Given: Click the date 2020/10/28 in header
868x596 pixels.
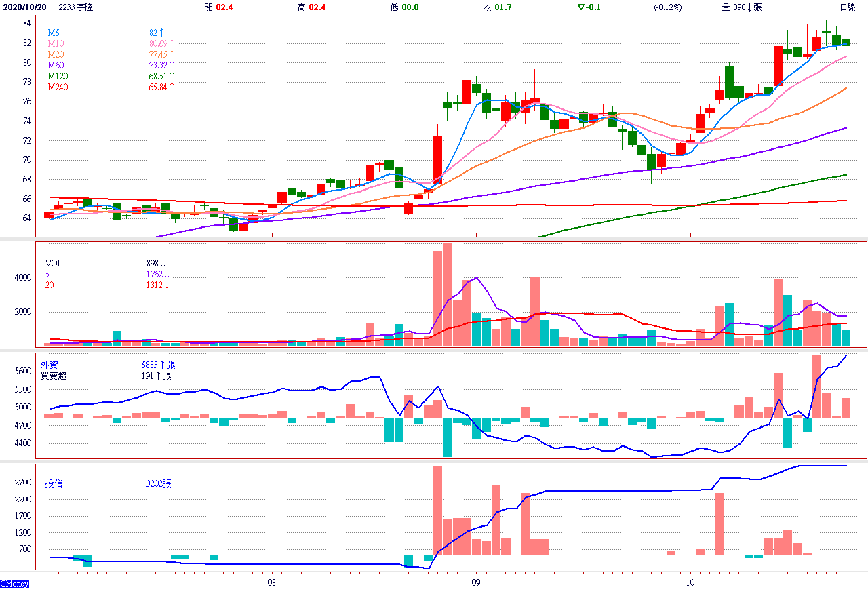Looking at the screenshot, I should (25, 7).
